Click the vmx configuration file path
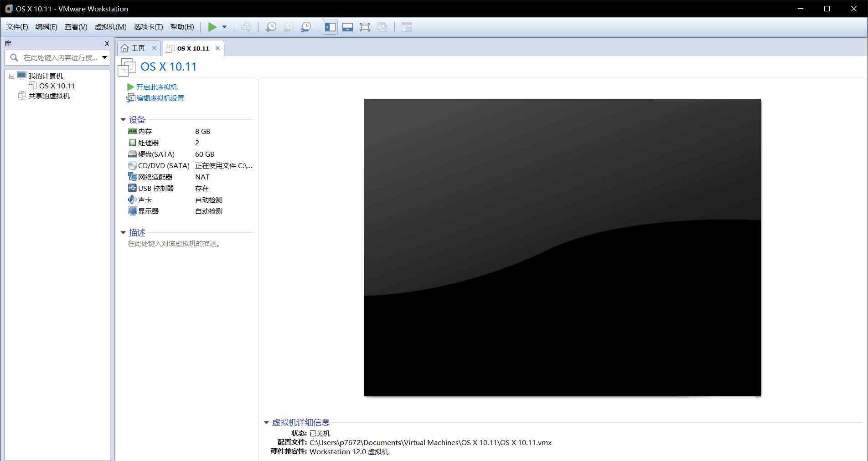This screenshot has height=461, width=868. coord(430,442)
